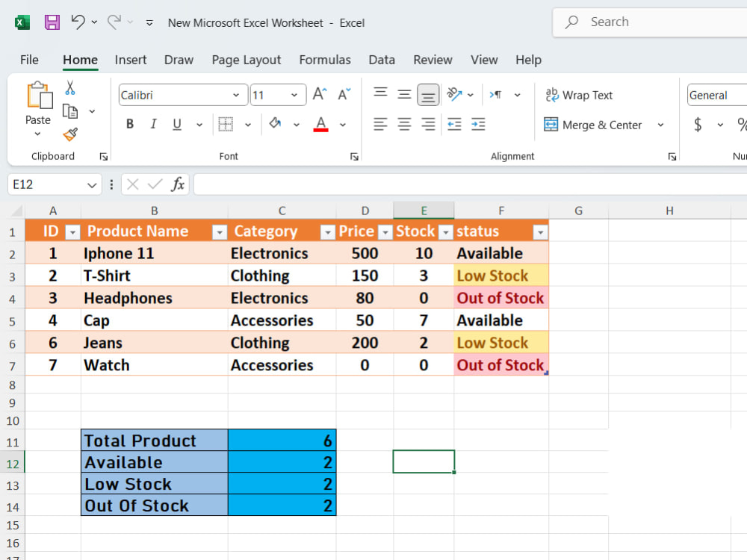Viewport: 747px width, 560px height.
Task: Select the column E header
Action: 424,211
